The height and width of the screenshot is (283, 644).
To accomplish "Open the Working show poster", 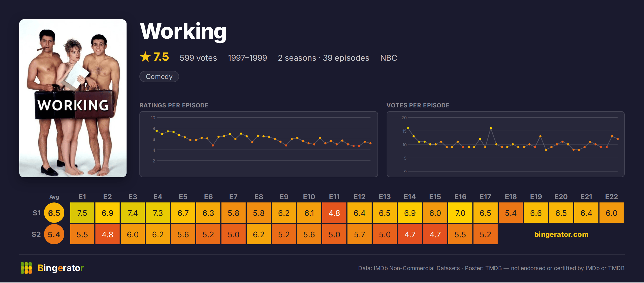I will (x=73, y=98).
